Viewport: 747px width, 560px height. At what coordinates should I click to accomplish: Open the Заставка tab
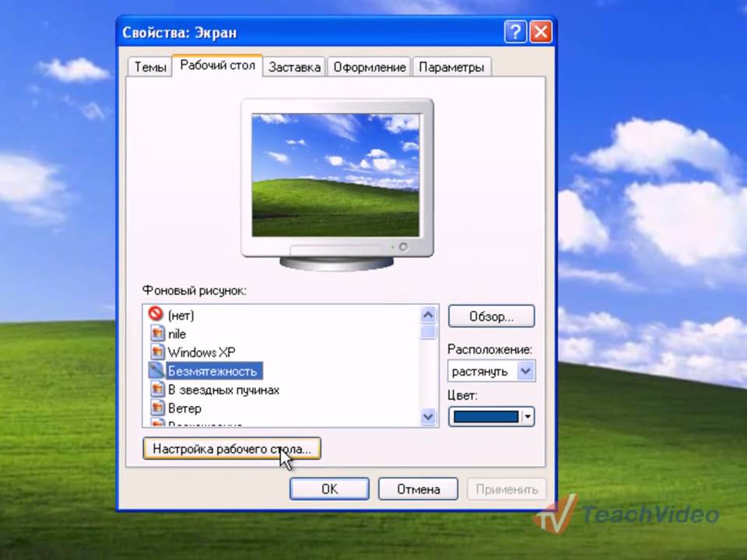[x=294, y=67]
